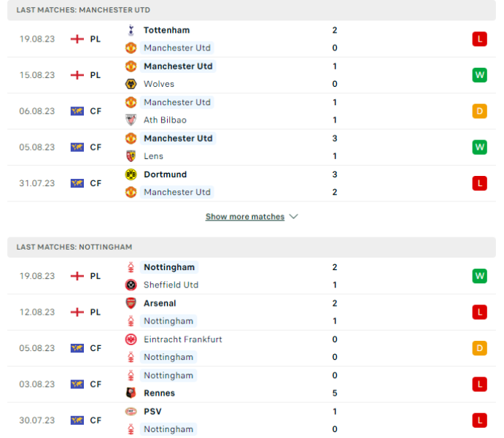Click the Lens club crest icon
The image size is (504, 438).
point(131,156)
